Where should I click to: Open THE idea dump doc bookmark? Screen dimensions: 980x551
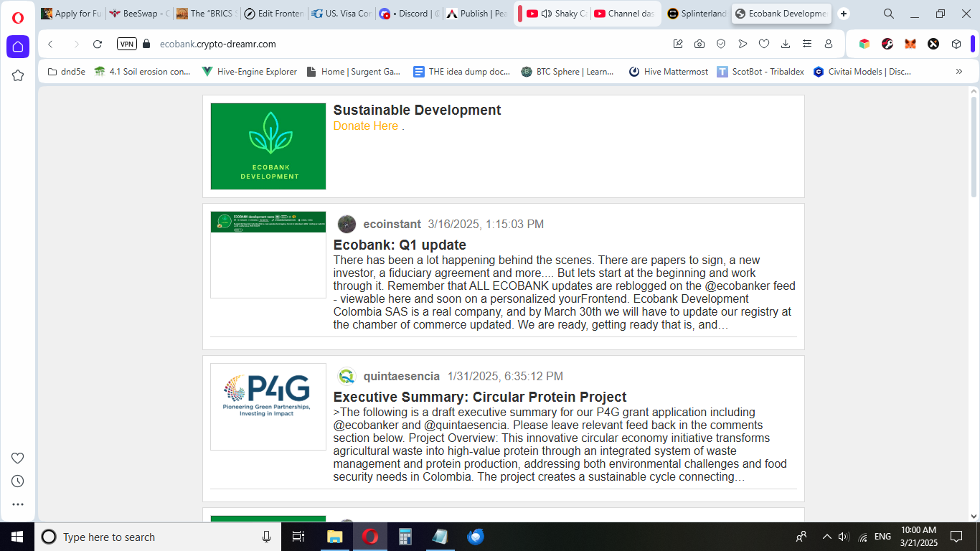pyautogui.click(x=462, y=72)
